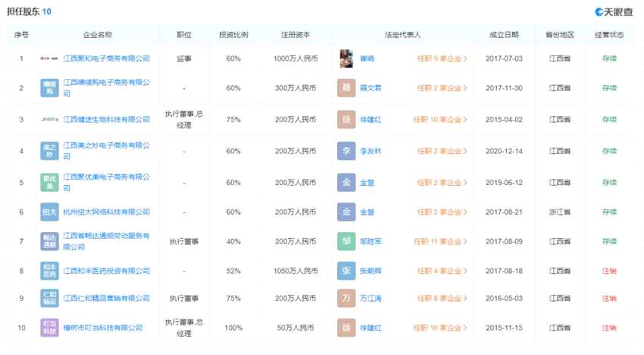644x355 pixels.
Task: Click logo icon beside 江西嘻嘻购电子商务有限公司 in row 2
Action: pos(49,88)
